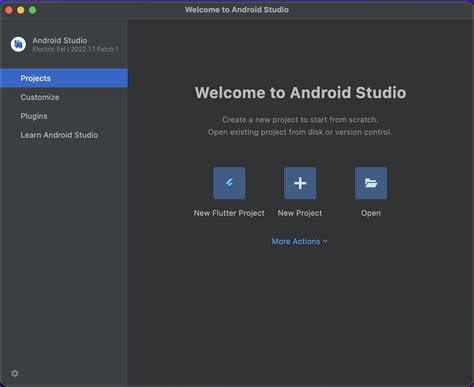The image size is (474, 387).
Task: Click the New Project label
Action: point(300,213)
